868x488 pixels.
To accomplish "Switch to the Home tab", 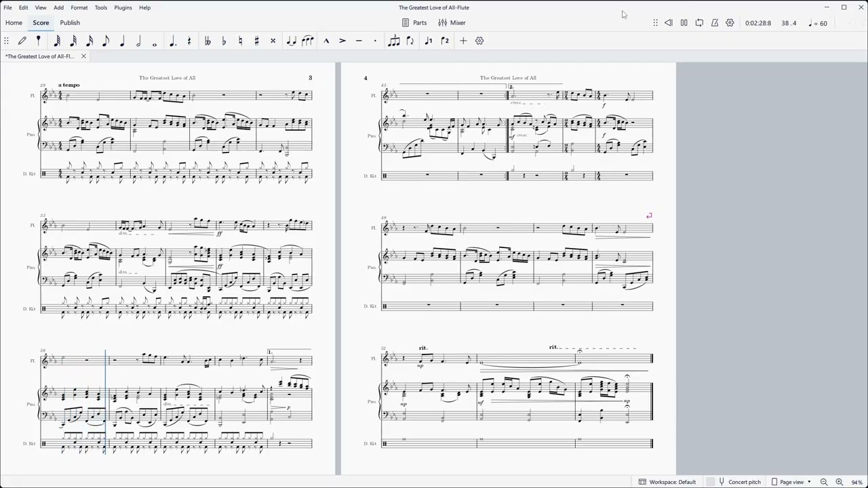I will point(14,22).
